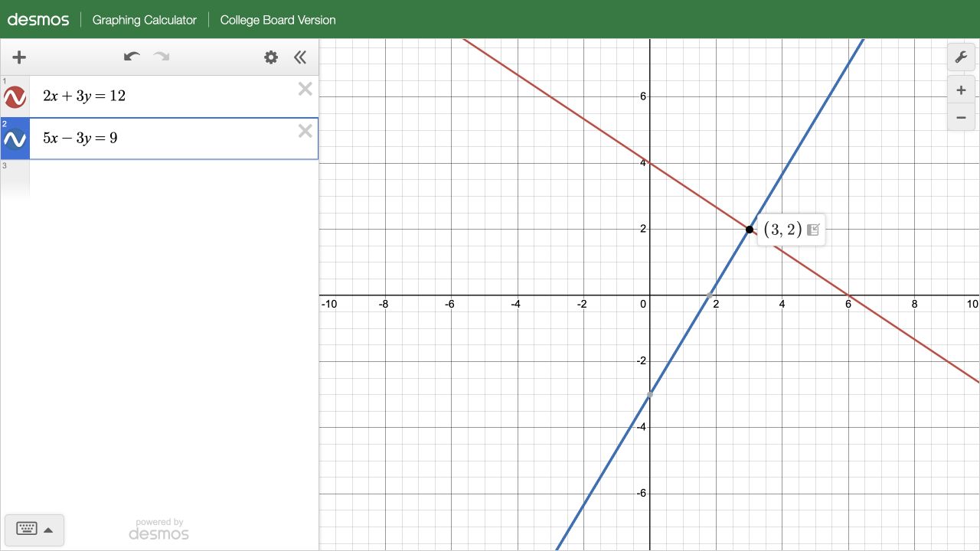
Task: Show the on-screen keypad
Action: point(34,530)
